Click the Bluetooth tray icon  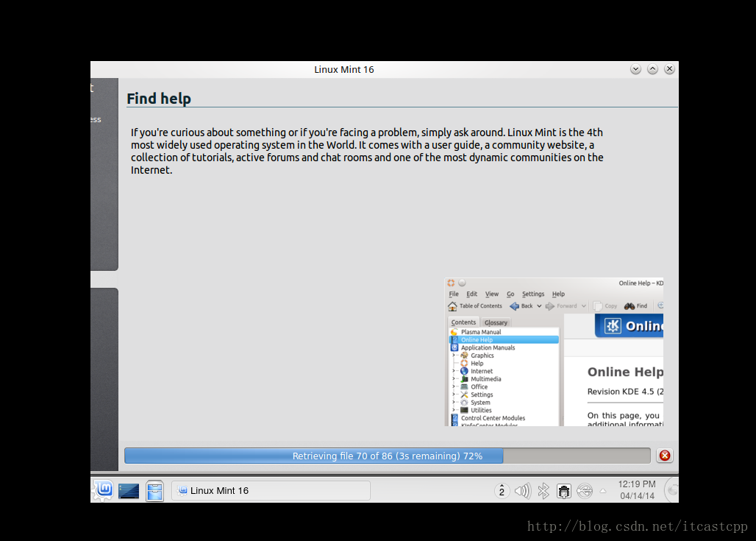pos(543,491)
